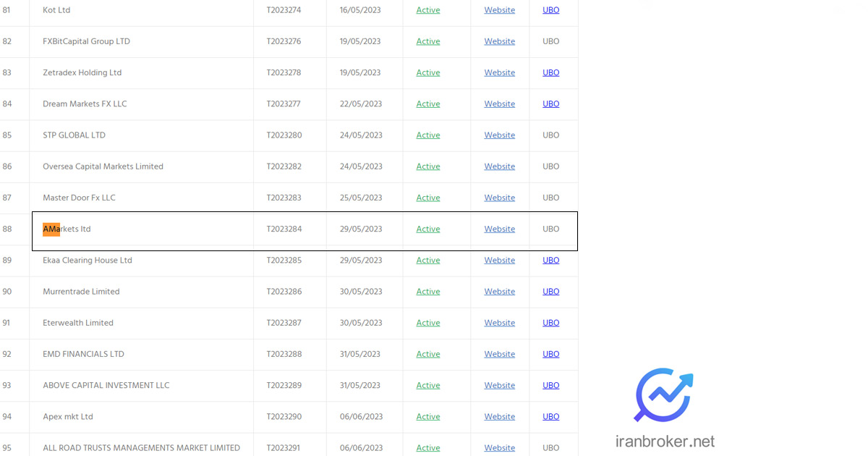868x456 pixels.
Task: Open UBO link for Kot Ltd
Action: point(551,10)
